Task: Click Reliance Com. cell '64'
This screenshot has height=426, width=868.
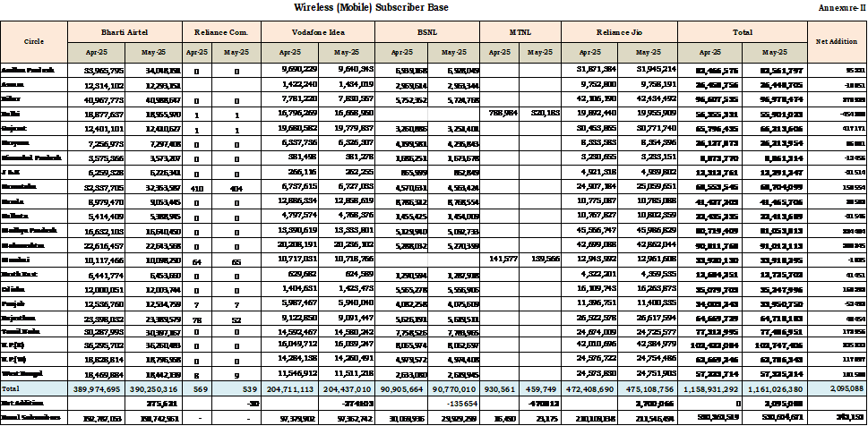Action: [197, 259]
